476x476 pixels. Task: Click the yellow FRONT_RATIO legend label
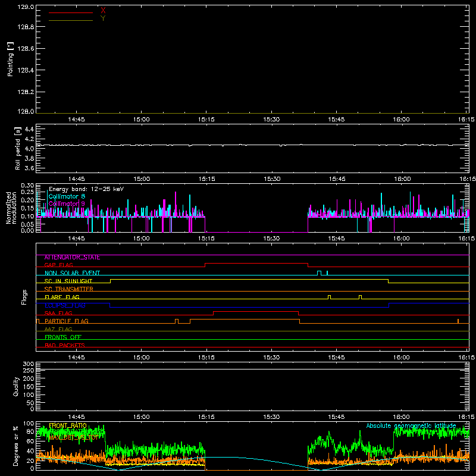68,425
